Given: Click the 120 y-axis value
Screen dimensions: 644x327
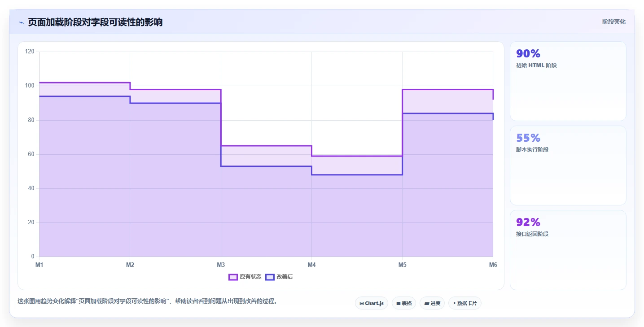Looking at the screenshot, I should (x=30, y=52).
